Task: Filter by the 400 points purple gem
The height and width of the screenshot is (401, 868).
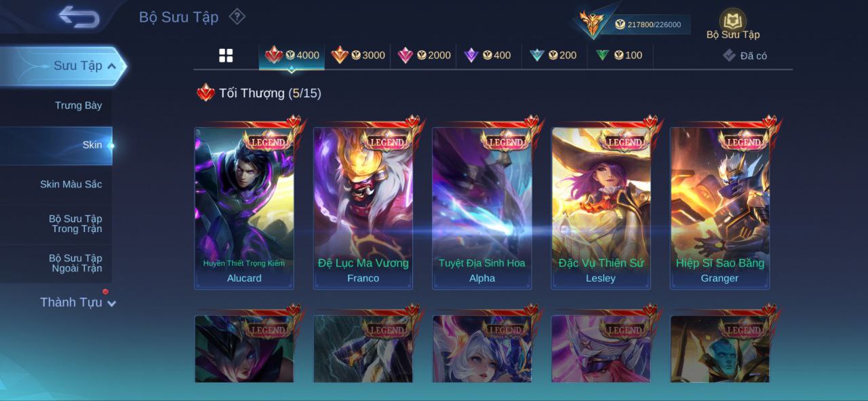Action: tap(487, 56)
